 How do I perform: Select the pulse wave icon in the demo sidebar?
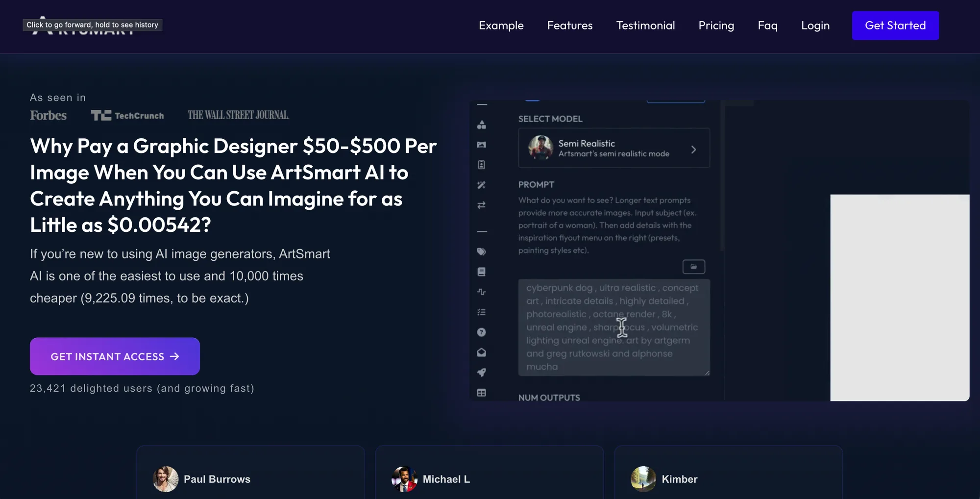point(482,292)
